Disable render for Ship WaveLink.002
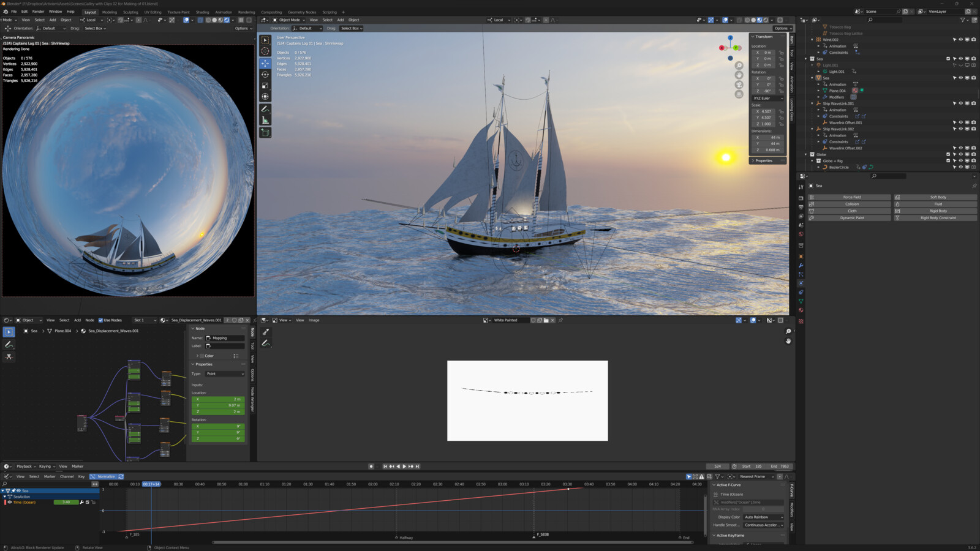Viewport: 980px width, 551px height. [974, 129]
